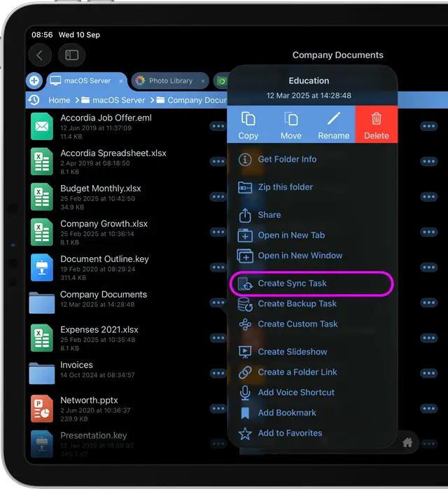Tap the Rename pencil button
The width and height of the screenshot is (448, 489).
pyautogui.click(x=334, y=125)
